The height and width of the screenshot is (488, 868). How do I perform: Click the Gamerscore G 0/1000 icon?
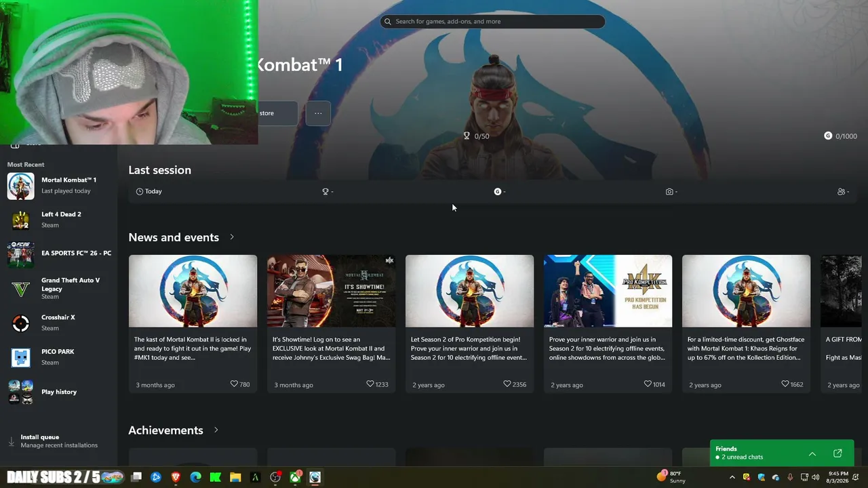pos(828,136)
